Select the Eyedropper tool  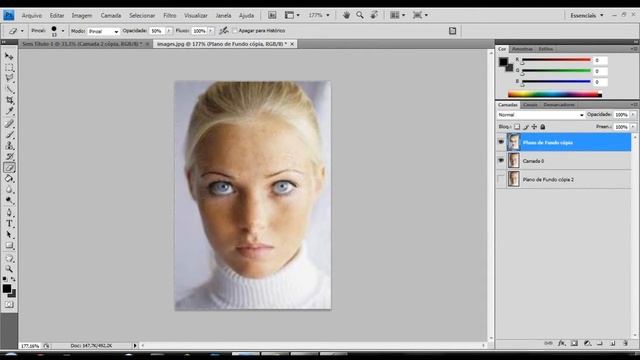[9, 111]
